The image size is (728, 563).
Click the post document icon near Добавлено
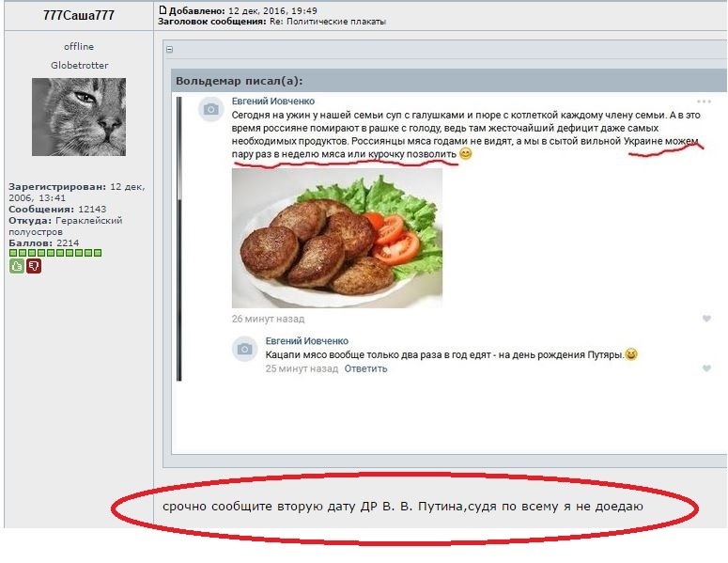tap(163, 9)
